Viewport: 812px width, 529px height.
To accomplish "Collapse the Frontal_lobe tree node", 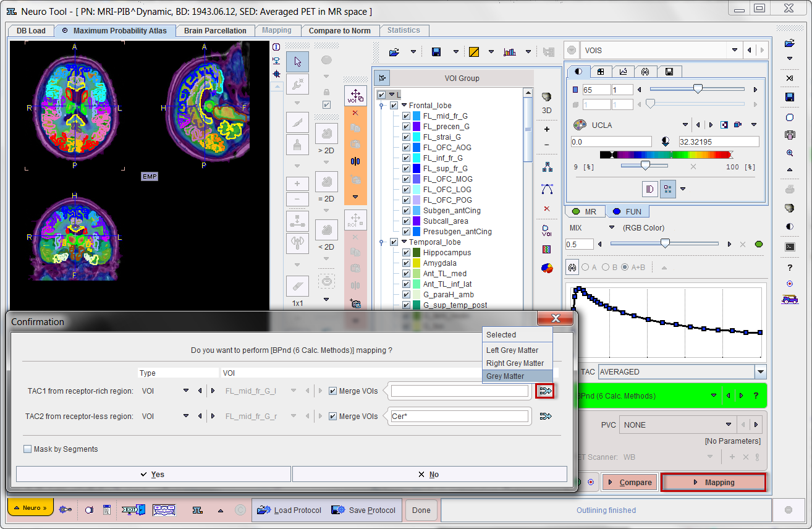I will click(x=404, y=106).
